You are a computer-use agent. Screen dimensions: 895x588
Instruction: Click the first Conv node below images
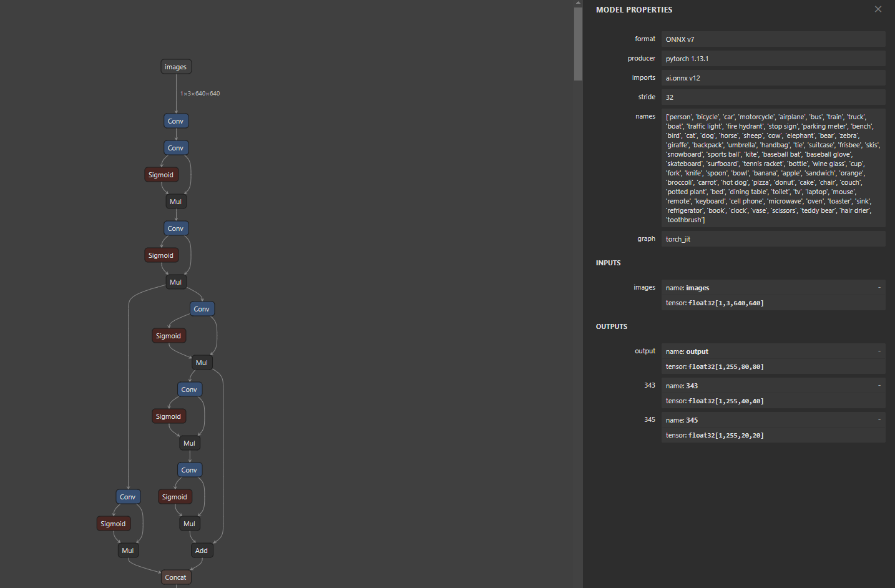click(175, 120)
